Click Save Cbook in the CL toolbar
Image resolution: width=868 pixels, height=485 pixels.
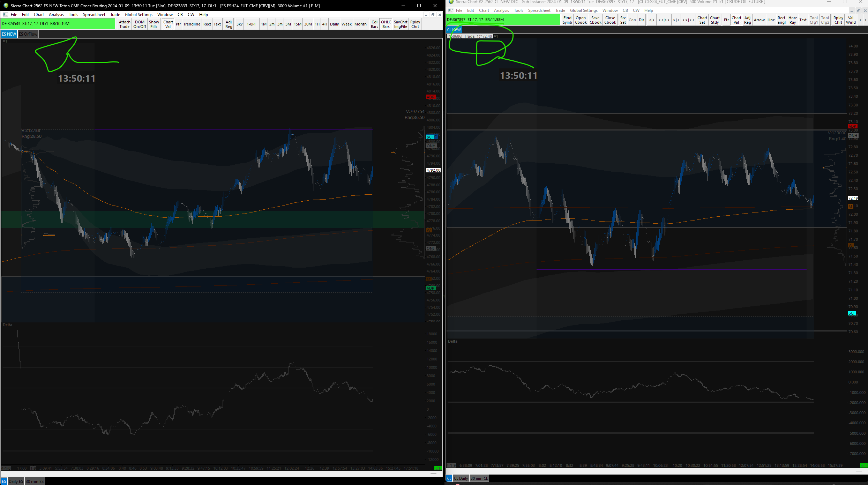coord(595,20)
